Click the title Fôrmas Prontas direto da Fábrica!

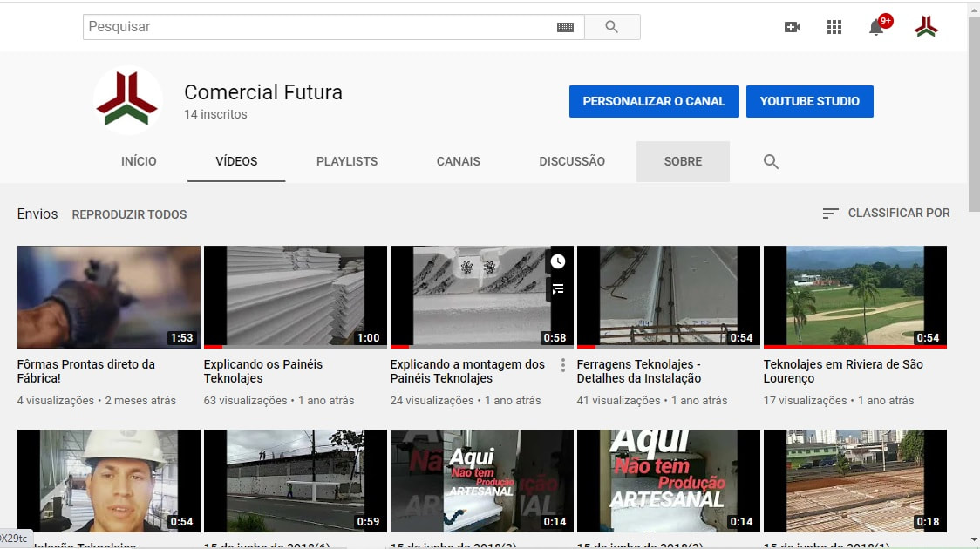85,371
